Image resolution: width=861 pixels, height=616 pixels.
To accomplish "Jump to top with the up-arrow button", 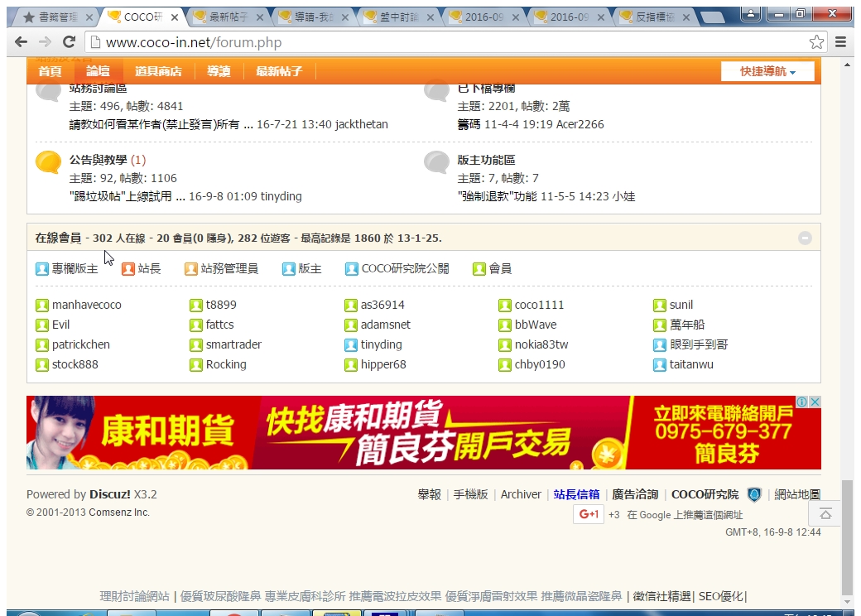I will pyautogui.click(x=825, y=514).
